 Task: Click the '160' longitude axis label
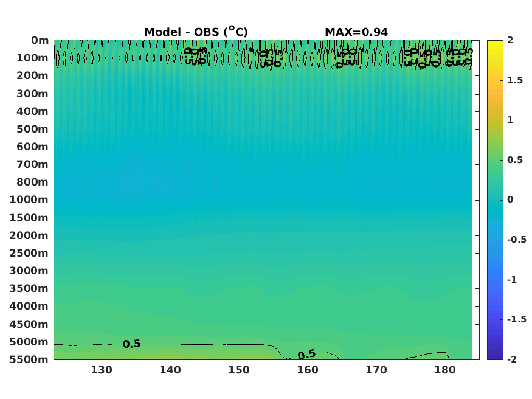click(x=308, y=370)
